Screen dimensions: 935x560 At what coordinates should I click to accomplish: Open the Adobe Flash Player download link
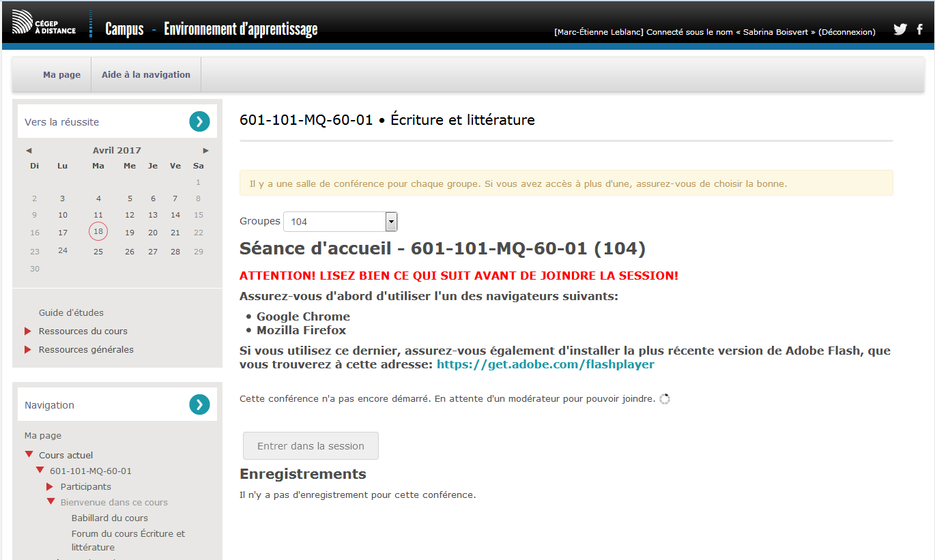[545, 364]
